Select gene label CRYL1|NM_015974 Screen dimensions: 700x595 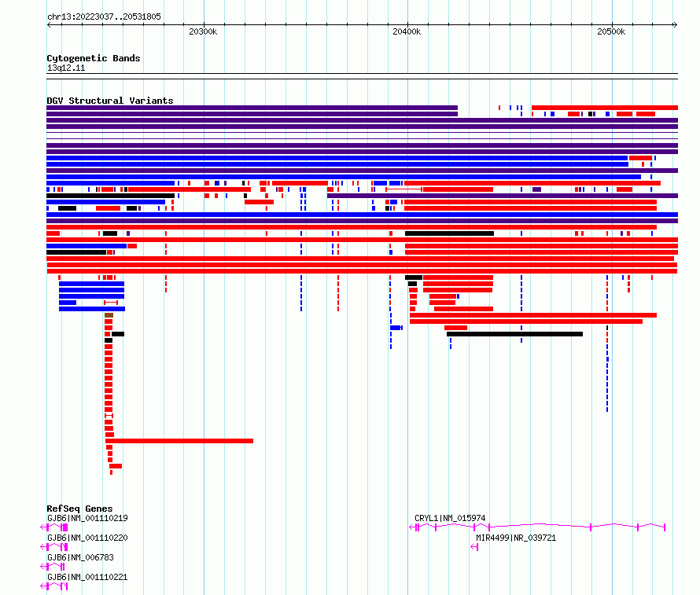[450, 518]
